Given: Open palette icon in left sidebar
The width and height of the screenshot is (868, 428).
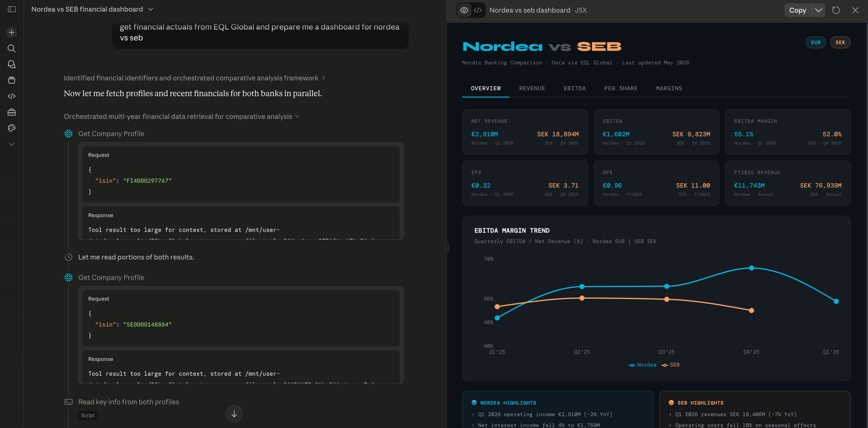Looking at the screenshot, I should click(x=12, y=128).
